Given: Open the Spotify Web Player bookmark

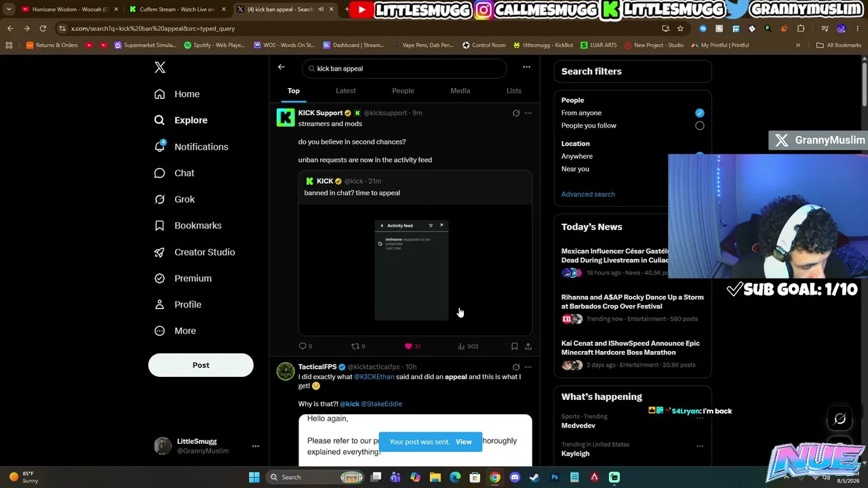Looking at the screenshot, I should point(214,45).
